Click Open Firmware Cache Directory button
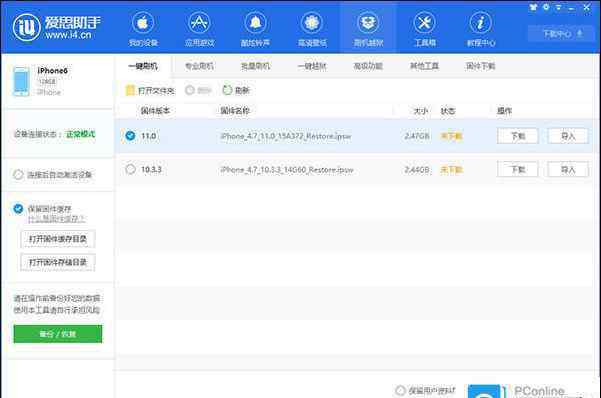This screenshot has width=601, height=398. tap(58, 239)
